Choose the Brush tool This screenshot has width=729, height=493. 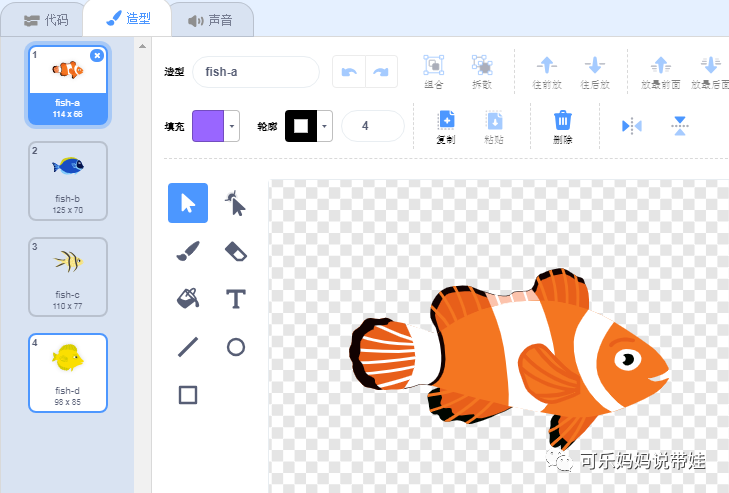(x=188, y=251)
